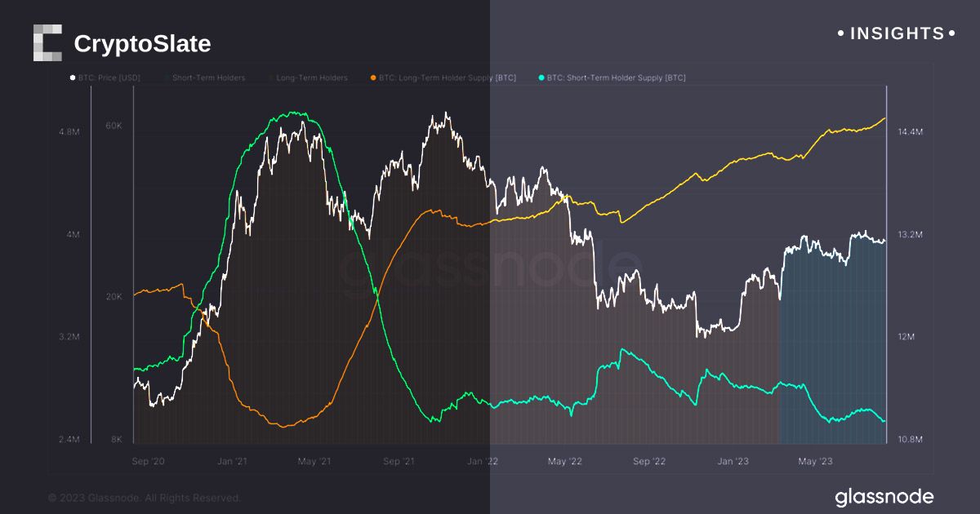Click the 60K label on price axis

114,126
